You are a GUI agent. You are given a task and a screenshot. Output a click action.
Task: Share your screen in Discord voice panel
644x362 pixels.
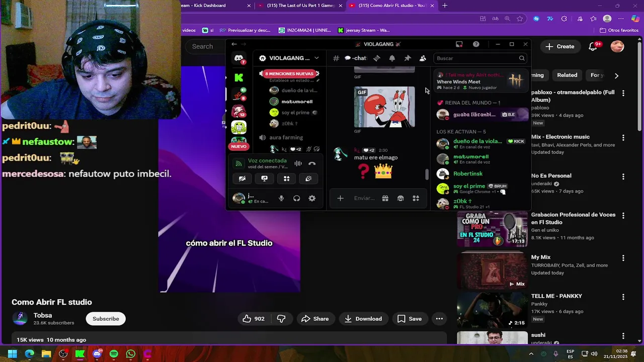pyautogui.click(x=264, y=178)
